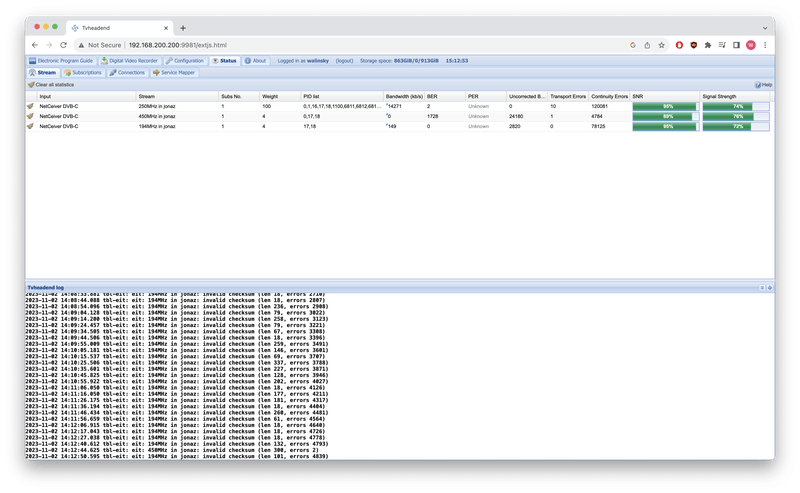Image resolution: width=800 pixels, height=493 pixels.
Task: Close the Tvheadend browser tab
Action: (x=166, y=28)
